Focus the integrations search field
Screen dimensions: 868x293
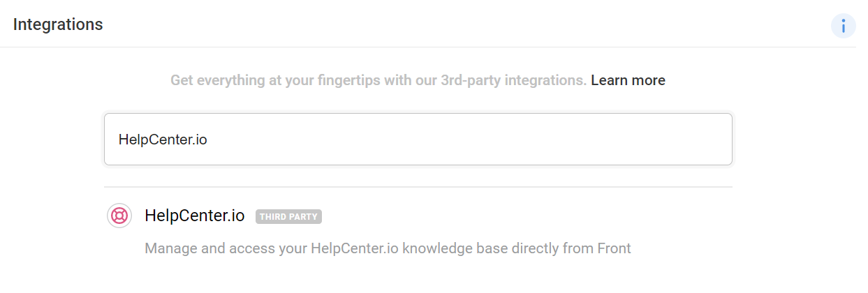(x=418, y=140)
